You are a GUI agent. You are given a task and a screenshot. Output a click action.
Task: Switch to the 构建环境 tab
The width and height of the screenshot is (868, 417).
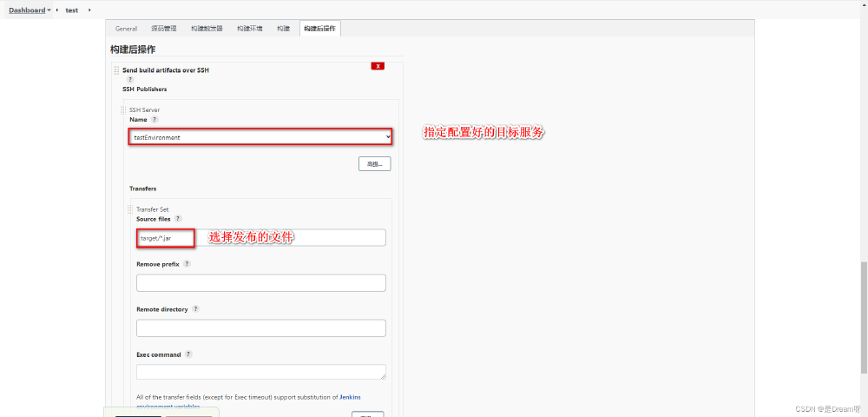click(250, 29)
